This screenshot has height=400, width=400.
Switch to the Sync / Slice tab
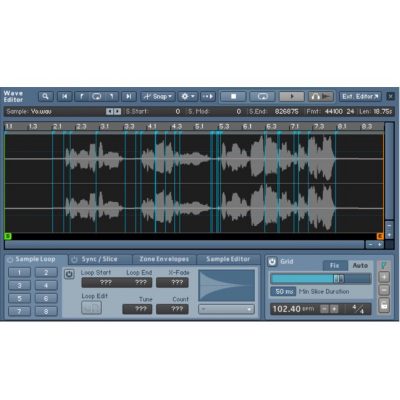tap(99, 259)
